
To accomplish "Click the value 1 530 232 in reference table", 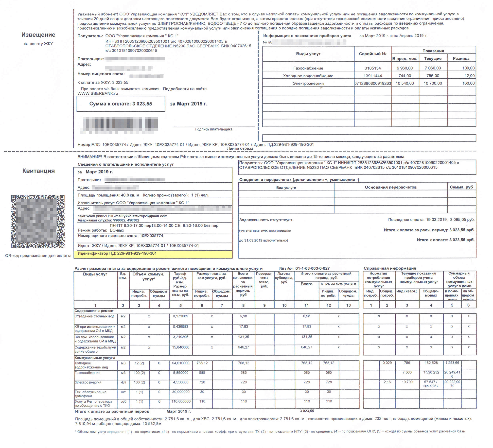I will pyautogui.click(x=431, y=372).
